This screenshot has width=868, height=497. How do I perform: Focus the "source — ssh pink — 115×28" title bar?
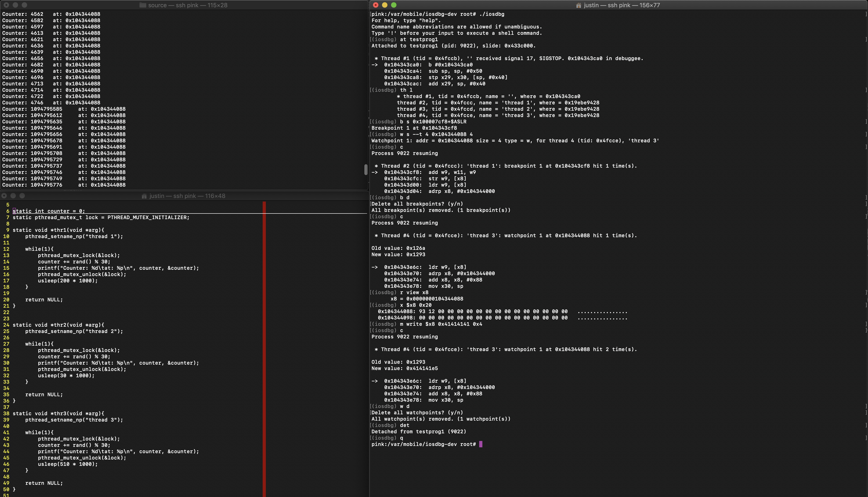tap(187, 5)
